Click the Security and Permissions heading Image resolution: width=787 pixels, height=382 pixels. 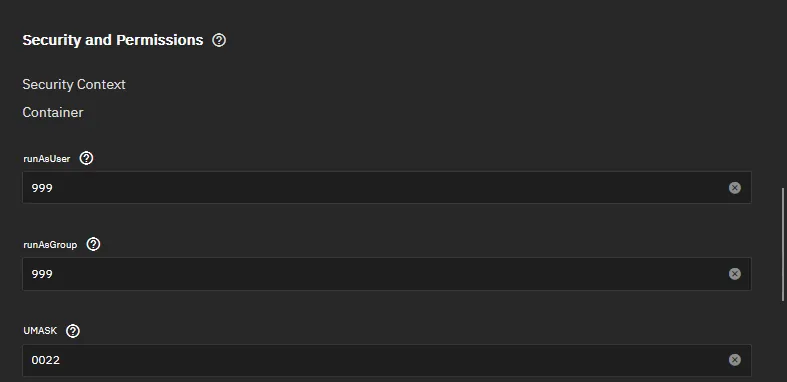coord(113,40)
